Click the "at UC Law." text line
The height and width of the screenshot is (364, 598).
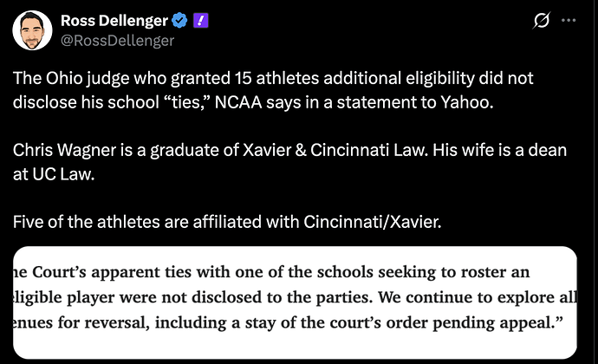click(x=54, y=174)
